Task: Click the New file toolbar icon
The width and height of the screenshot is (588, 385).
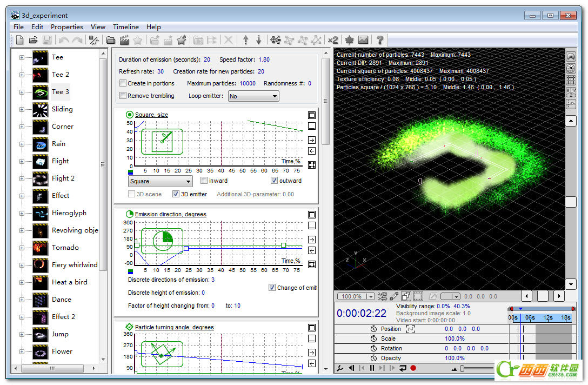Action: [x=19, y=40]
